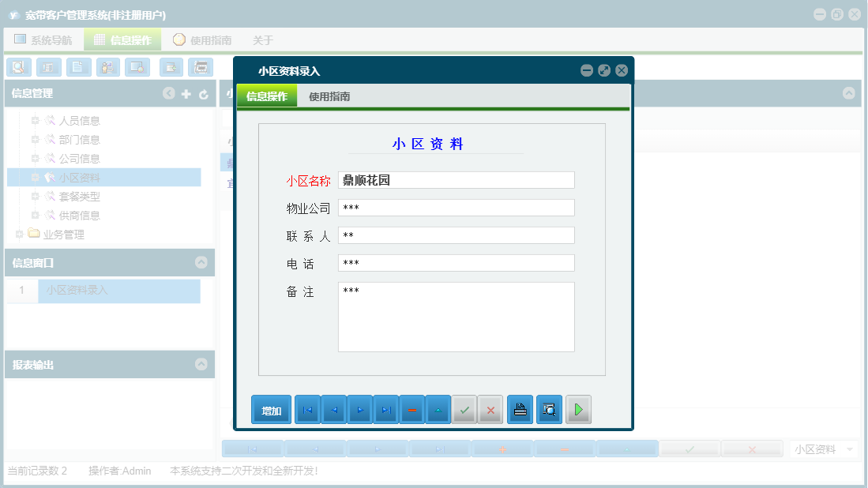This screenshot has height=488, width=868.
Task: Click the document page toolbar icon
Action: click(79, 67)
